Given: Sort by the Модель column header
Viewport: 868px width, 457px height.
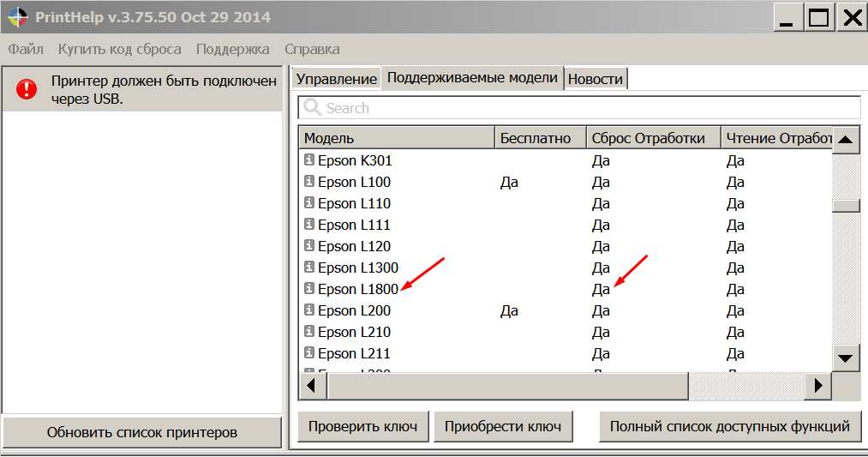Looking at the screenshot, I should click(x=397, y=138).
